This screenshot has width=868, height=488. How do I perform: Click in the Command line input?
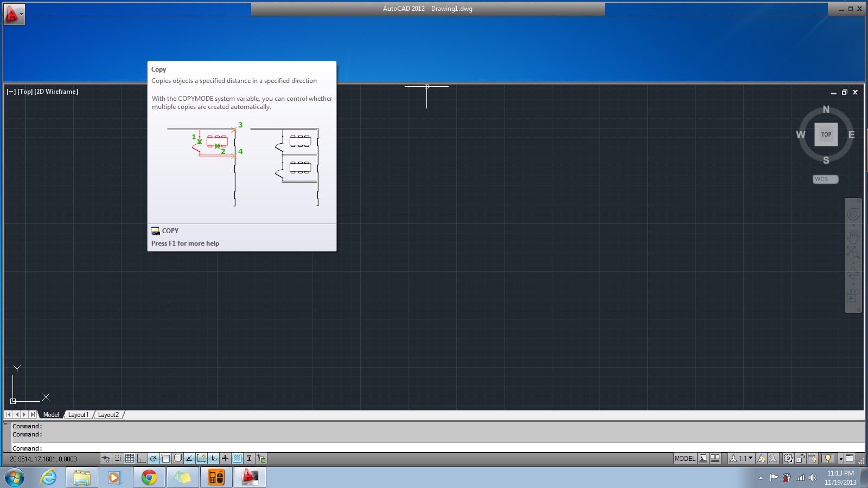point(437,448)
